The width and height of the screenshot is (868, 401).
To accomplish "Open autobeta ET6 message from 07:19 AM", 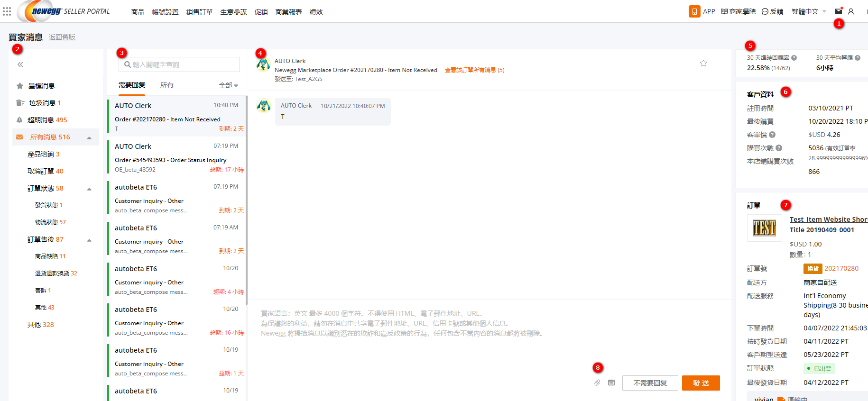I will pos(176,239).
